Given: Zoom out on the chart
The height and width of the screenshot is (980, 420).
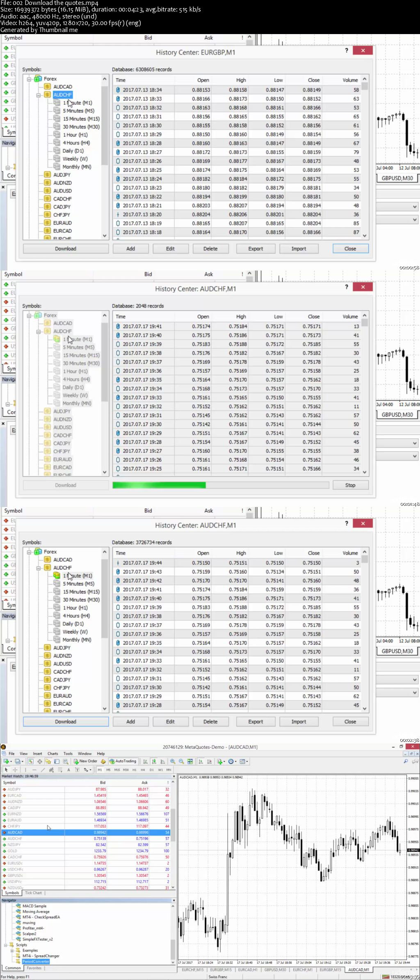Looking at the screenshot, I should coord(181,761).
